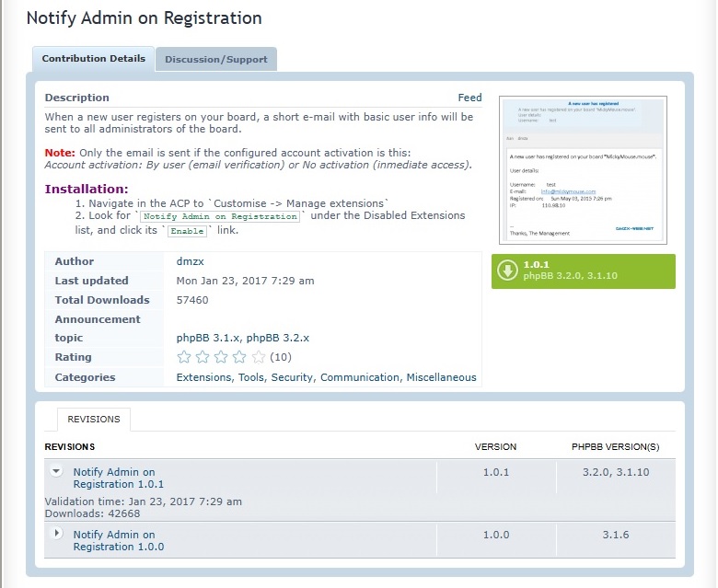
Task: Click the green download arrow icon
Action: coord(507,271)
